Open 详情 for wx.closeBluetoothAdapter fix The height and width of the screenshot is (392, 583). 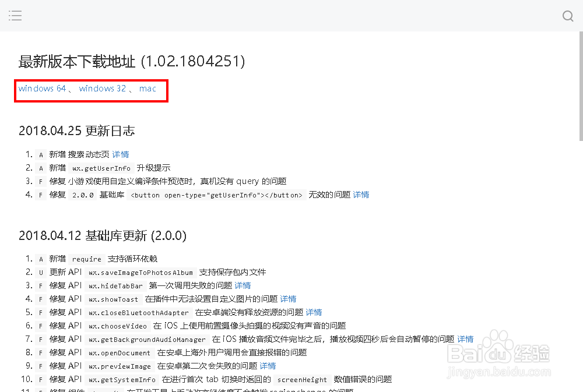(x=314, y=312)
